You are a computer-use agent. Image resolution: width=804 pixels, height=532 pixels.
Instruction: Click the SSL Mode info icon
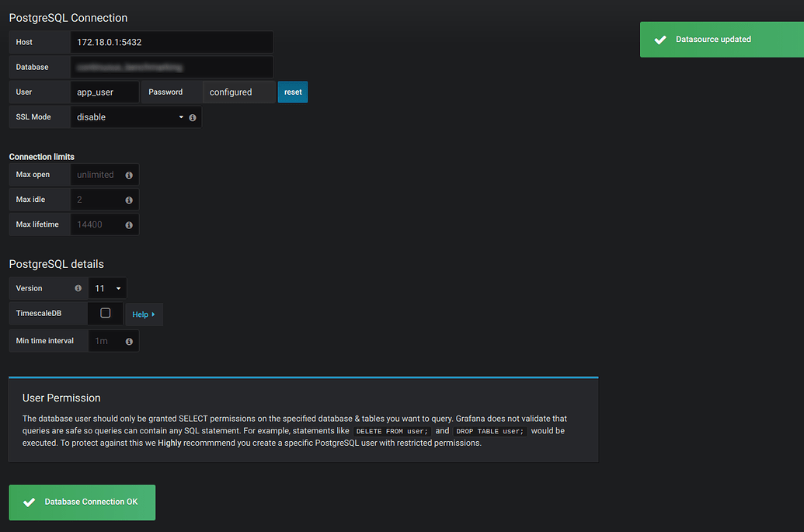click(x=192, y=117)
